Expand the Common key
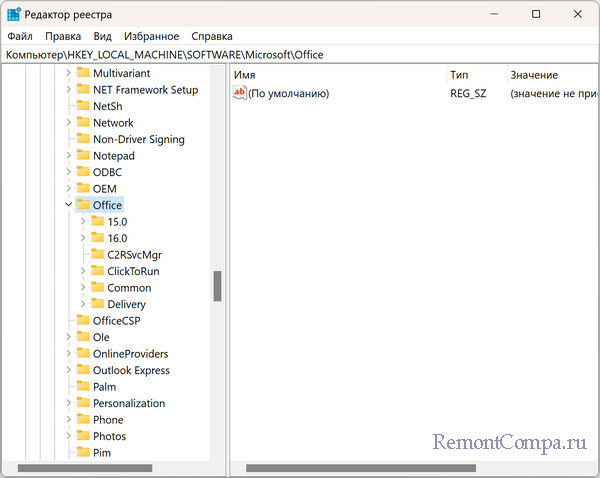Viewport: 600px width, 478px height. [83, 287]
